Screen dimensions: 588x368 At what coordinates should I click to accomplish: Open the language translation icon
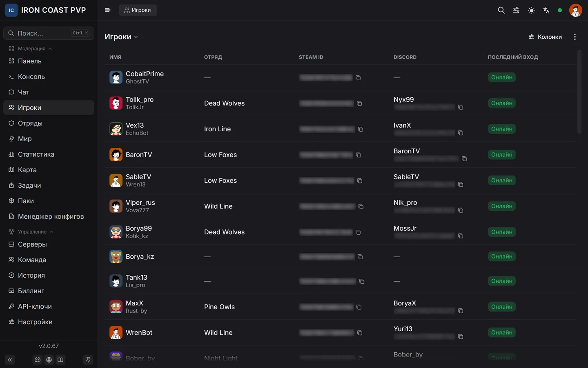(x=546, y=10)
